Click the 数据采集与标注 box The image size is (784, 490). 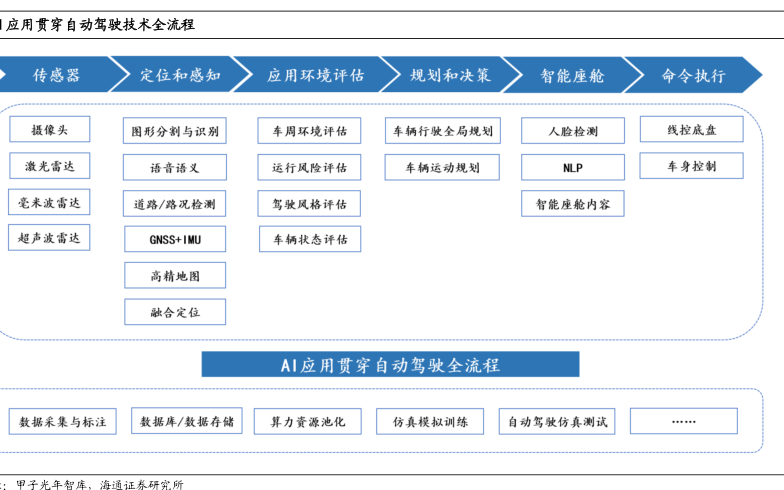pos(63,422)
